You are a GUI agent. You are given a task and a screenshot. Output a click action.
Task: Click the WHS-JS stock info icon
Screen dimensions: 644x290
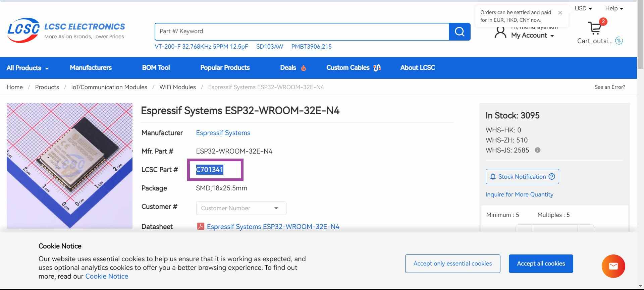[537, 150]
